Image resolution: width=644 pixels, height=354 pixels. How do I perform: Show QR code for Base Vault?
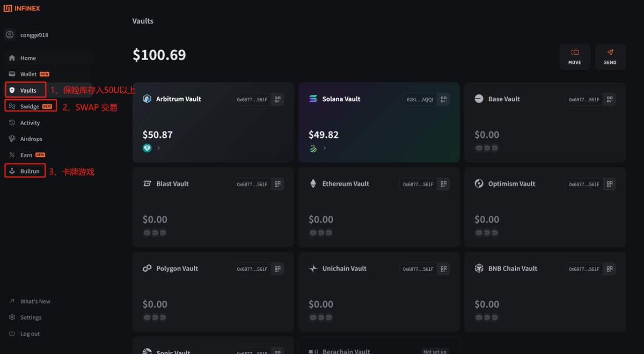[609, 99]
